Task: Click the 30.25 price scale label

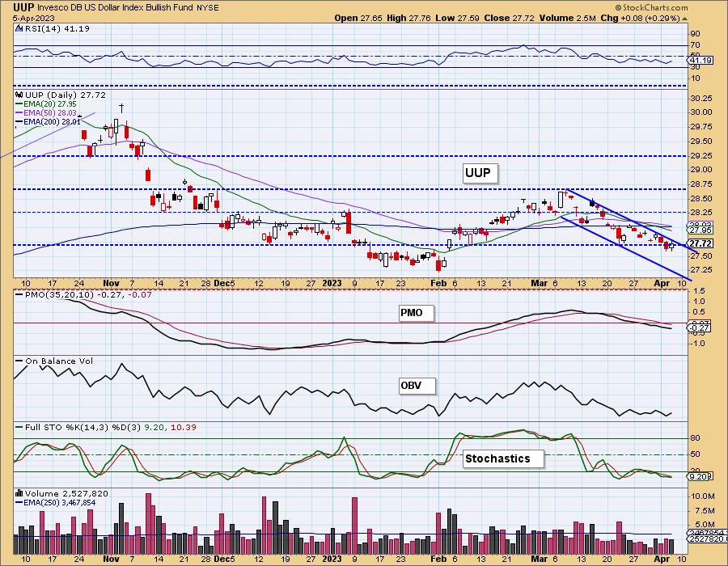Action: (701, 99)
